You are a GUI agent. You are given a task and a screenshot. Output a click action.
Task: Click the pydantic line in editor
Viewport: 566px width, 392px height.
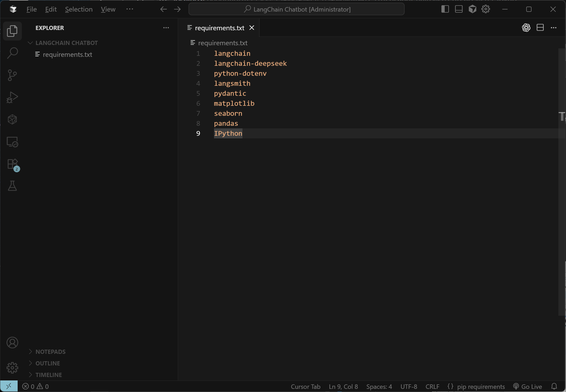(x=230, y=93)
